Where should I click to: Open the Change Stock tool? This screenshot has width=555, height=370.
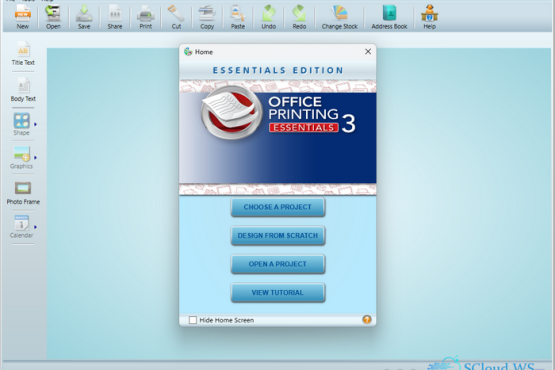pos(339,16)
